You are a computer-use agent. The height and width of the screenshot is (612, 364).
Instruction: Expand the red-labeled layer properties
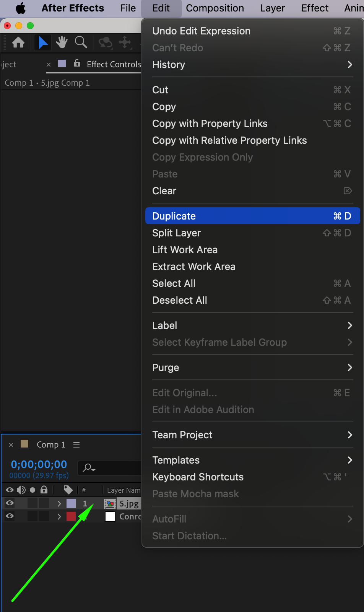tap(59, 517)
